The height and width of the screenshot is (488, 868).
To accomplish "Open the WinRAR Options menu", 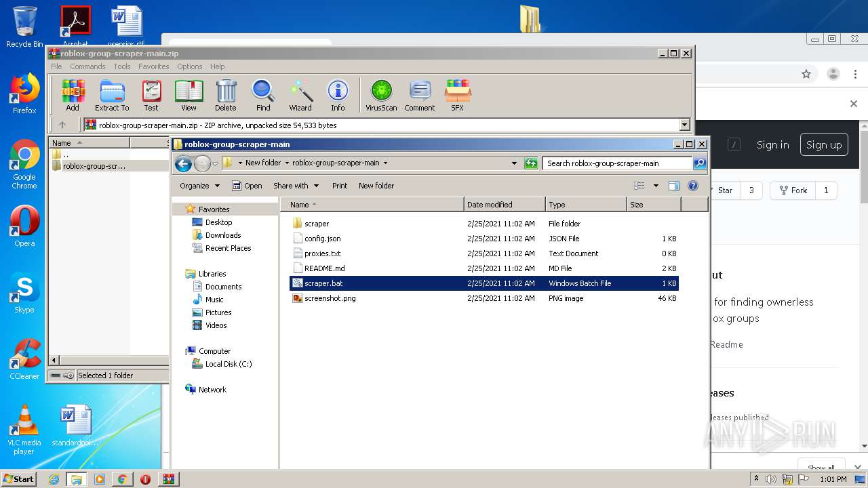I will tap(190, 66).
